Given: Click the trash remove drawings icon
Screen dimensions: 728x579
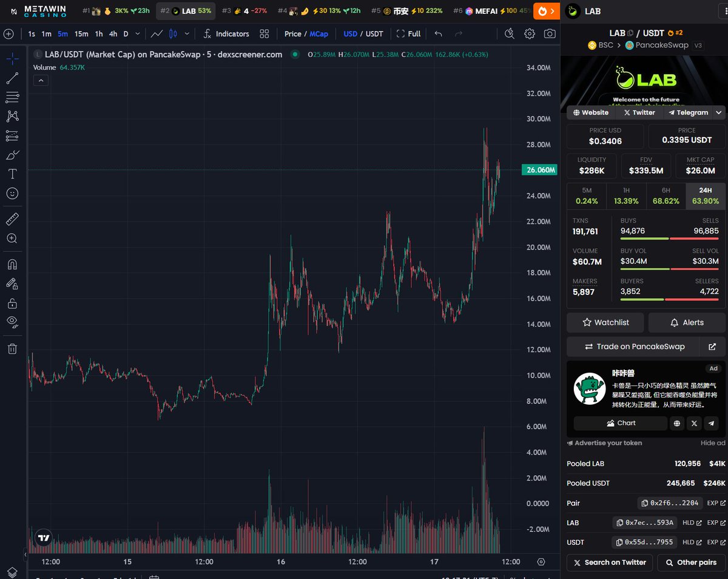Looking at the screenshot, I should (12, 348).
